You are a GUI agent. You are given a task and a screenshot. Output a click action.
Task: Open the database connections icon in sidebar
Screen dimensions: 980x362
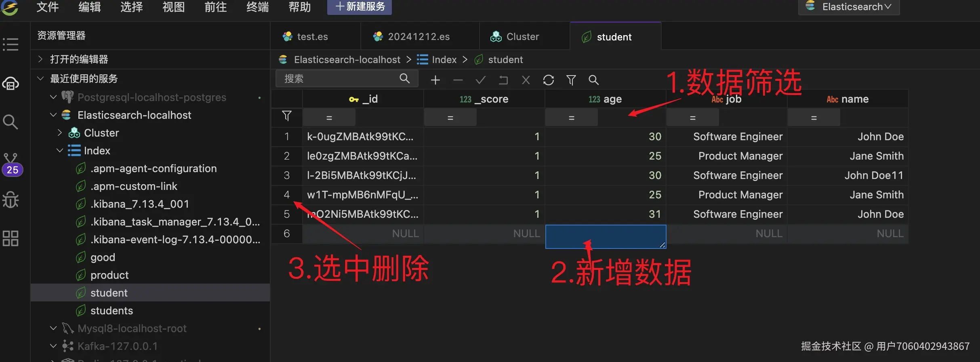click(x=11, y=84)
